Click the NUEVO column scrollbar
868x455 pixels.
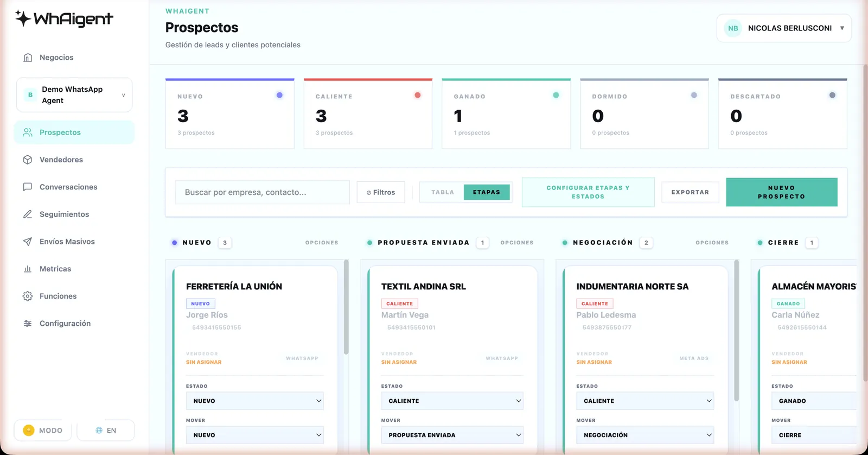[346, 307]
